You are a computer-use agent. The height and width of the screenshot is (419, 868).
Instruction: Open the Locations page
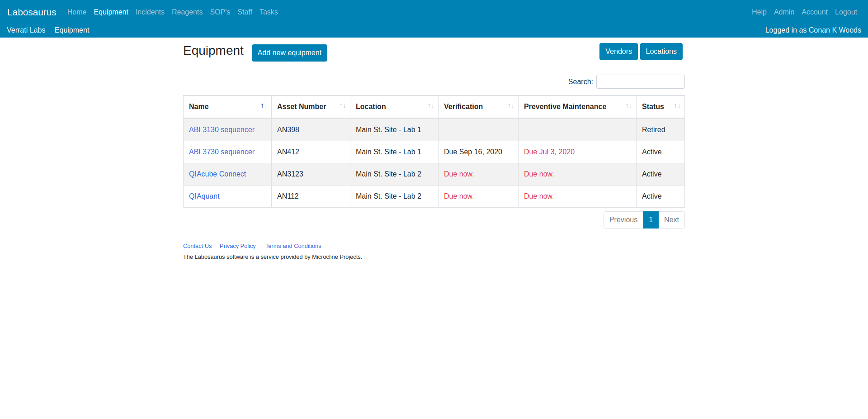[661, 52]
